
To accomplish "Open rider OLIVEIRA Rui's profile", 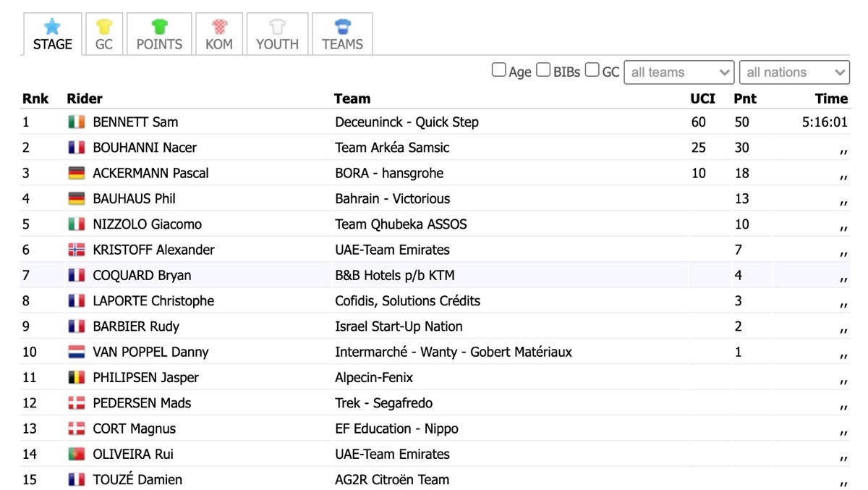I will pos(133,455).
